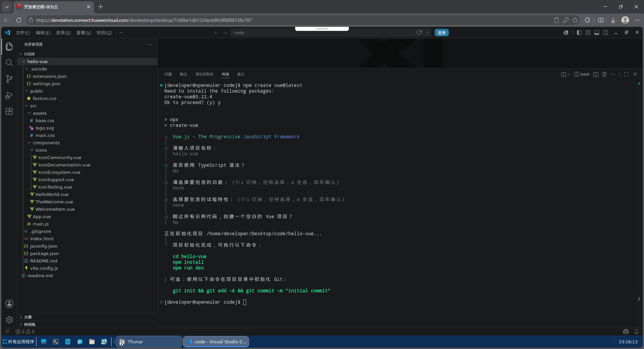644x349 pixels.
Task: Open vite.config.js in the explorer
Action: coord(87,268)
